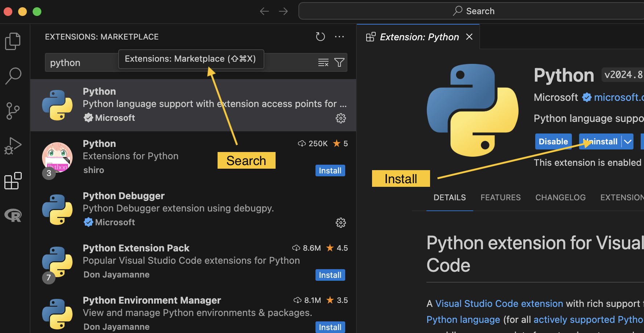Switch to the CHANGELOG tab
Viewport: 644px width, 333px height.
[x=560, y=197]
